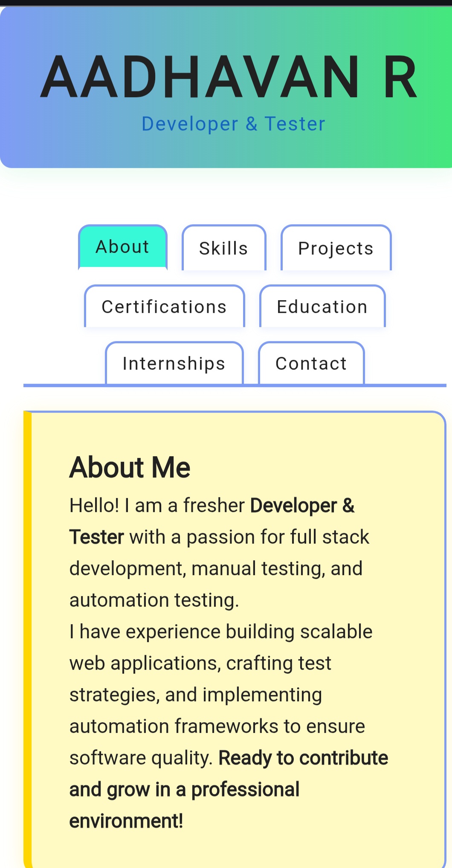Click the bold Developer & Tester text in the paragraph
This screenshot has width=452, height=868.
(x=302, y=506)
